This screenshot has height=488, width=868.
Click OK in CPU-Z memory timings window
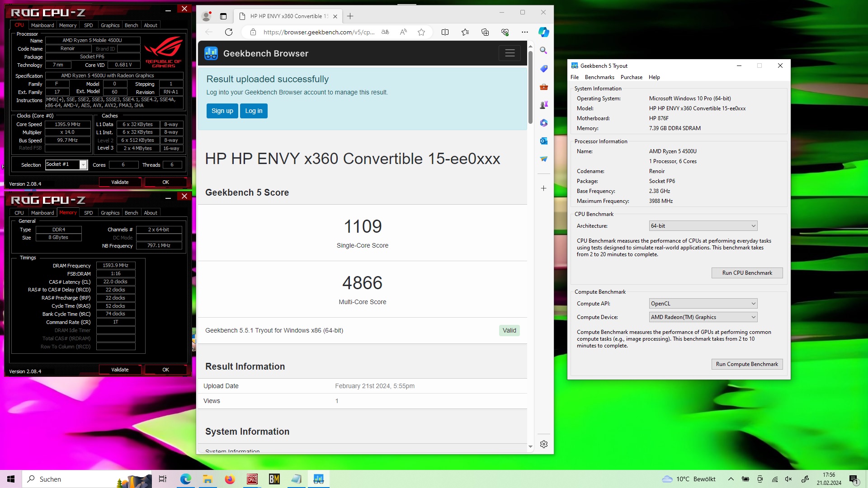(x=165, y=370)
